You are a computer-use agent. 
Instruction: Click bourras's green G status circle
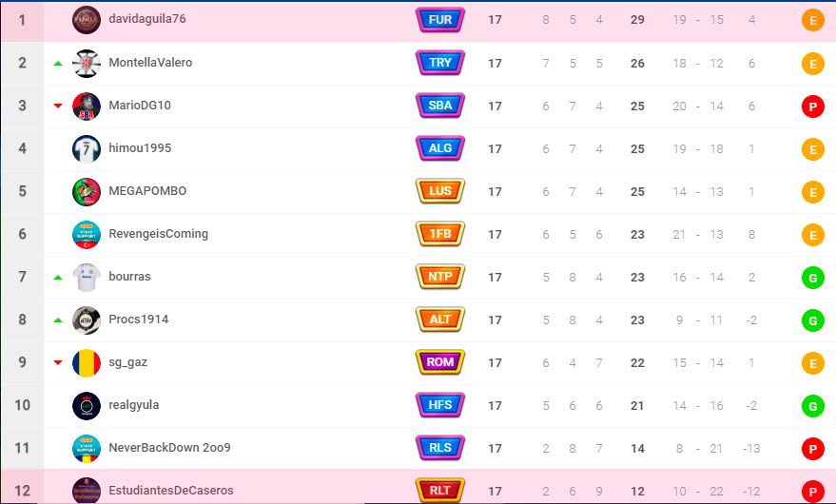pyautogui.click(x=812, y=278)
